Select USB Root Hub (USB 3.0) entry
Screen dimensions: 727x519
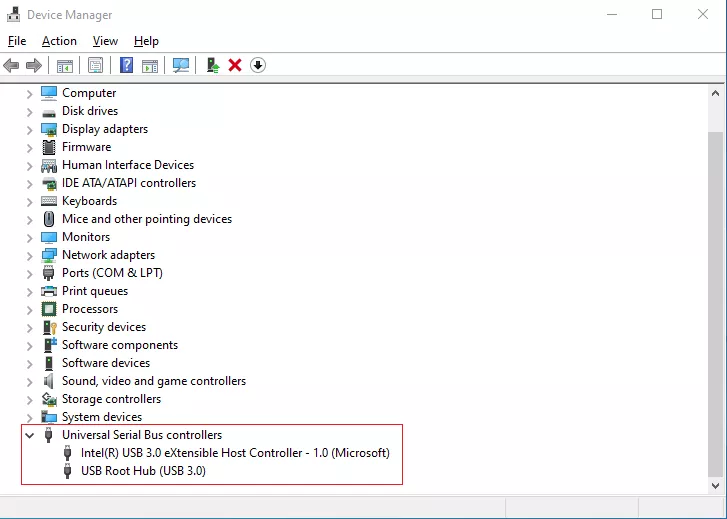tap(143, 471)
